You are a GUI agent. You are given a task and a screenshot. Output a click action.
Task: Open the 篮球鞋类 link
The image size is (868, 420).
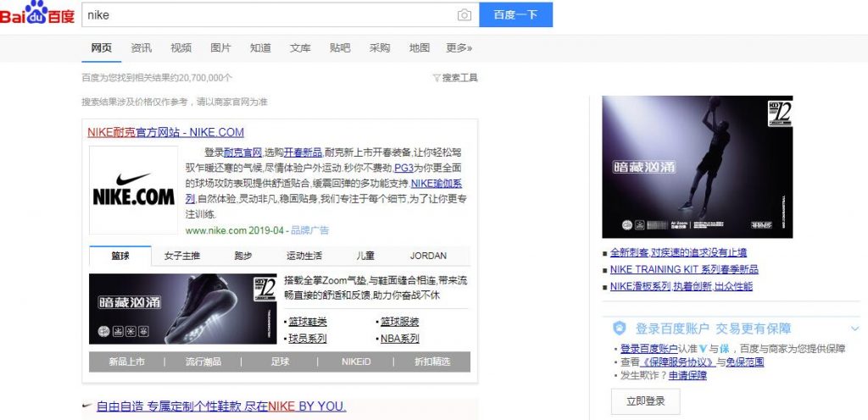tap(307, 322)
